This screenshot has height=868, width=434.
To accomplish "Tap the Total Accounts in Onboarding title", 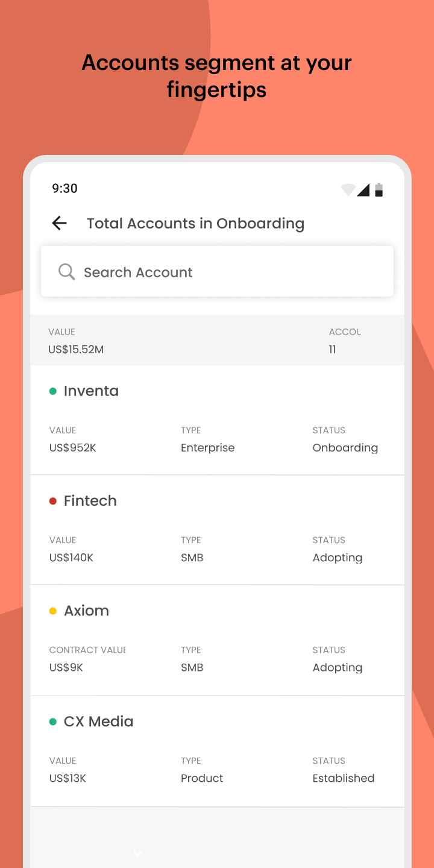I will click(195, 224).
